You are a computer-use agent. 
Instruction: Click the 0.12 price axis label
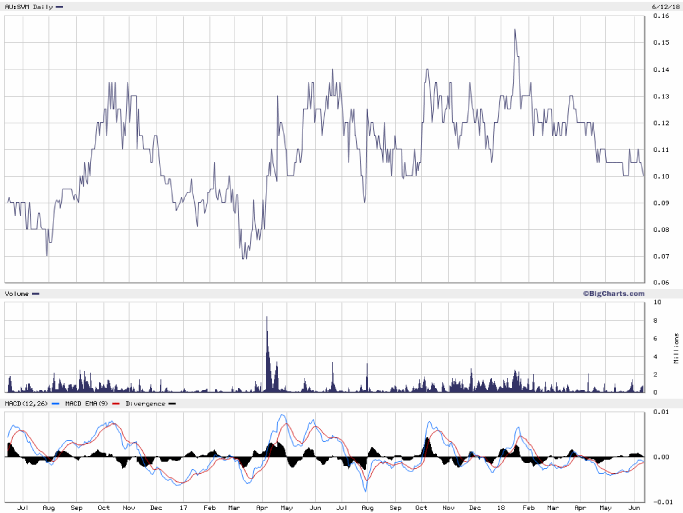pos(661,123)
